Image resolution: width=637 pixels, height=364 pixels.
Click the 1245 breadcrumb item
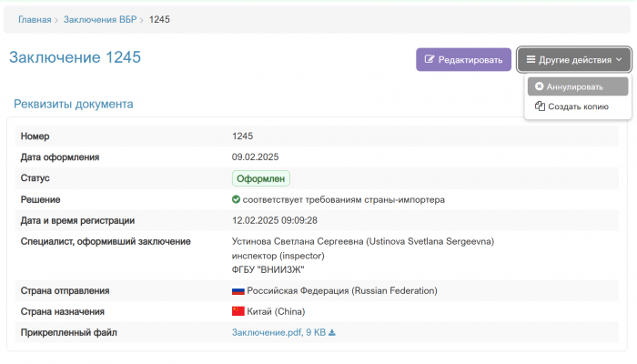[x=158, y=19]
